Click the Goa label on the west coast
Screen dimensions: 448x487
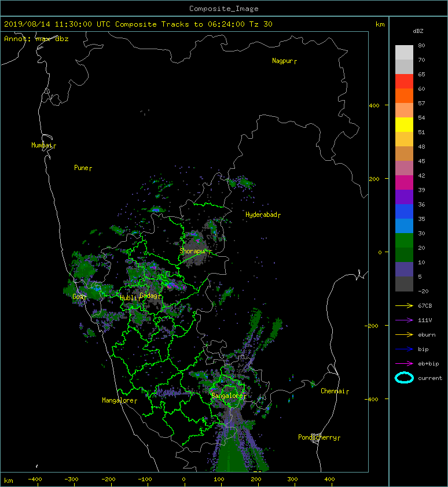[x=78, y=297]
